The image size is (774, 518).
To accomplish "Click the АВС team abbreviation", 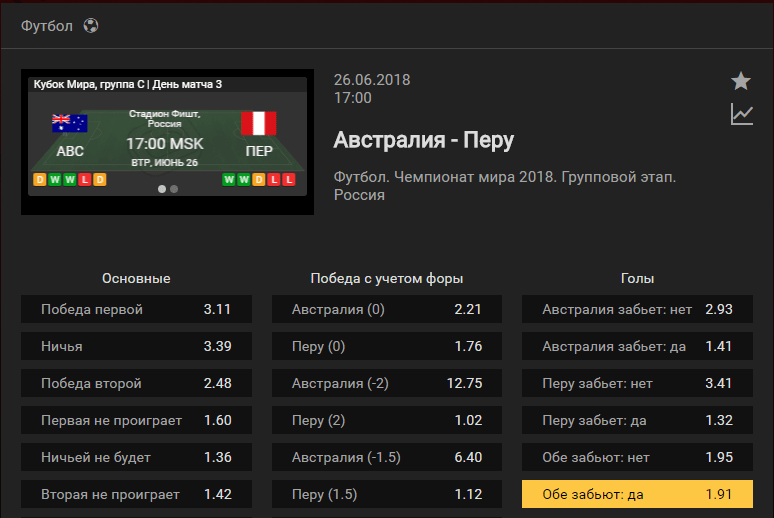I will coord(70,151).
